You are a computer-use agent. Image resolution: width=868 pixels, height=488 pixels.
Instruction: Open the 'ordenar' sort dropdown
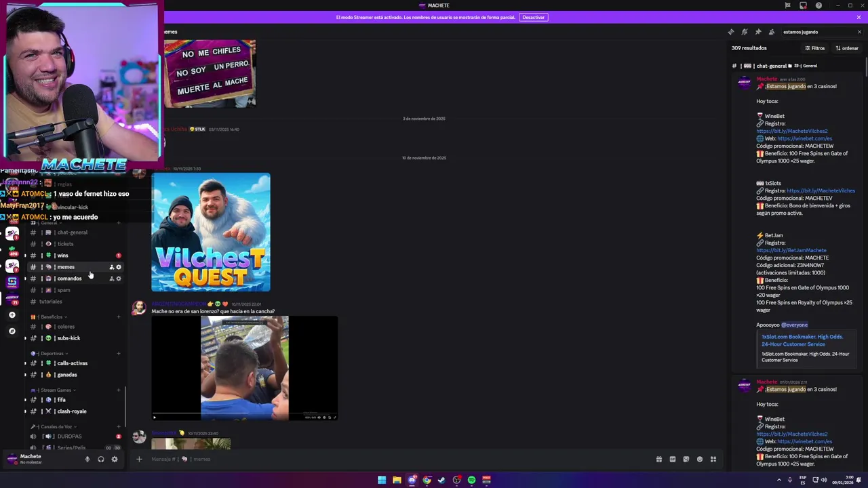point(847,48)
